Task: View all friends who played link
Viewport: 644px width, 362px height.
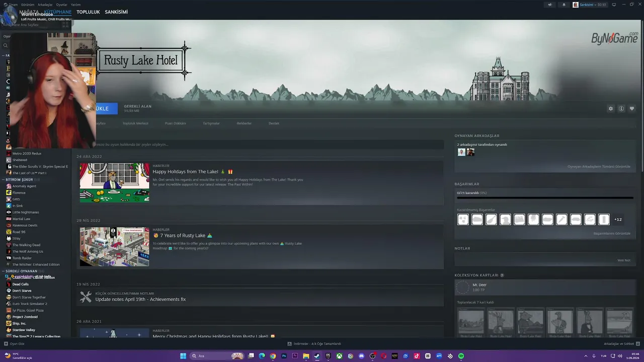Action: point(599,166)
